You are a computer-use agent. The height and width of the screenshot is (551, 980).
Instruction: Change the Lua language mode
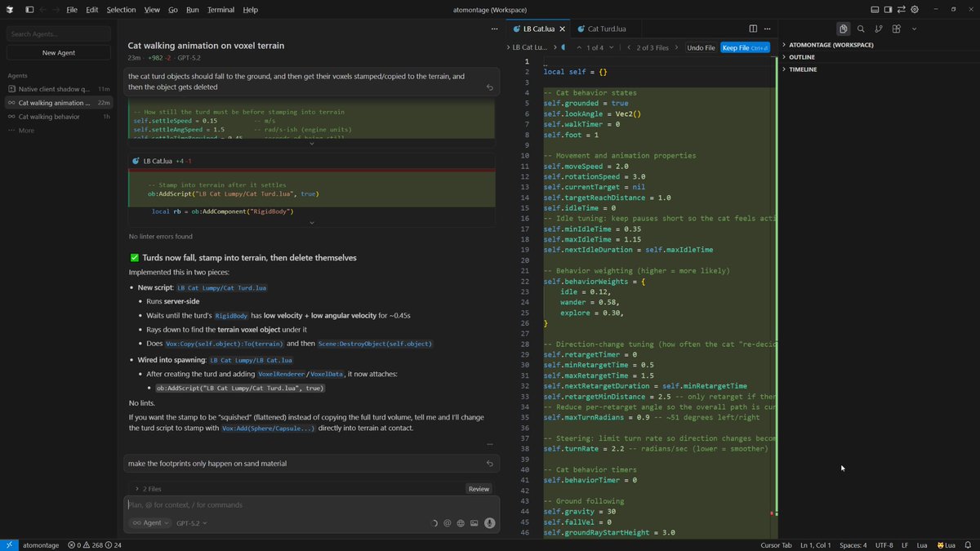point(922,544)
